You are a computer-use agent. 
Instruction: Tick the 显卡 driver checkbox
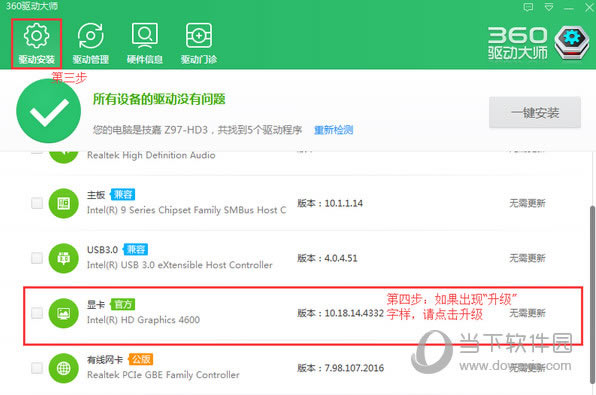(37, 313)
